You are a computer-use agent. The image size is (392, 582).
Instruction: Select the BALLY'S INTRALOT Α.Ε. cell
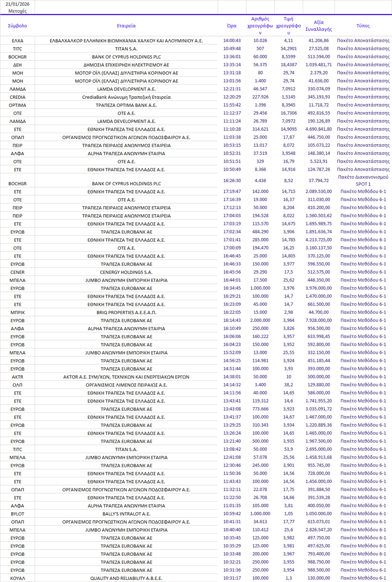[x=126, y=514]
